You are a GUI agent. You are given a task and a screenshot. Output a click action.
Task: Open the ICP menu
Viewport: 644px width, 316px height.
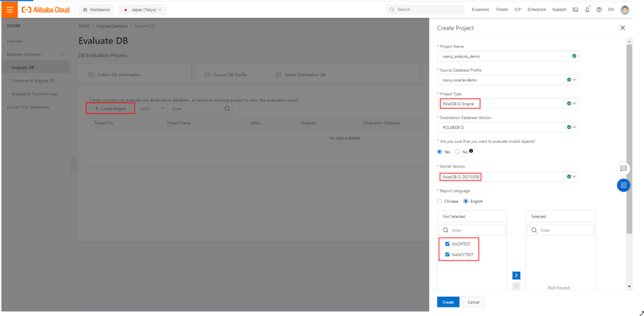(x=518, y=10)
